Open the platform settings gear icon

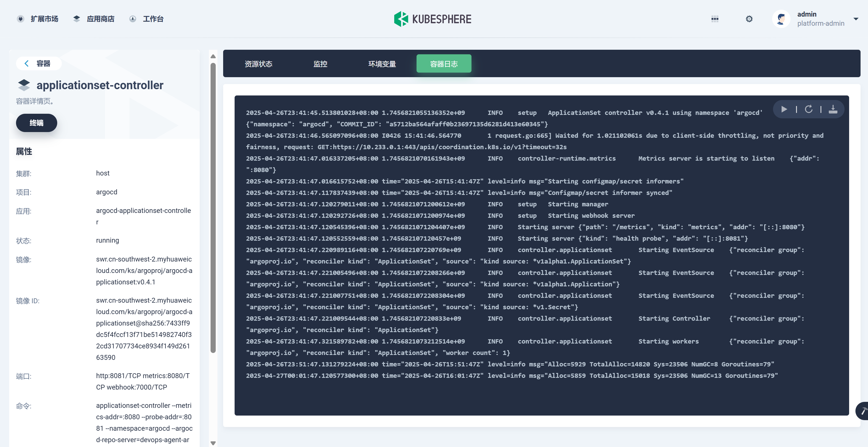[749, 19]
